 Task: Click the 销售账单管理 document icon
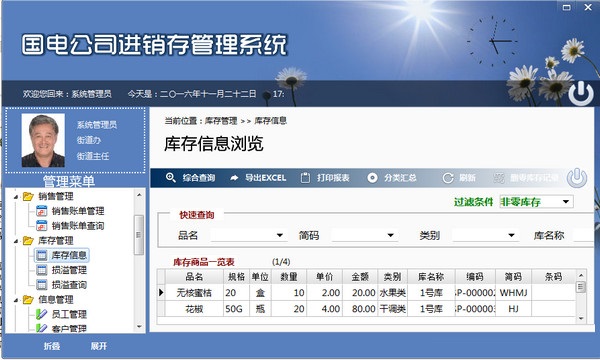(x=41, y=211)
